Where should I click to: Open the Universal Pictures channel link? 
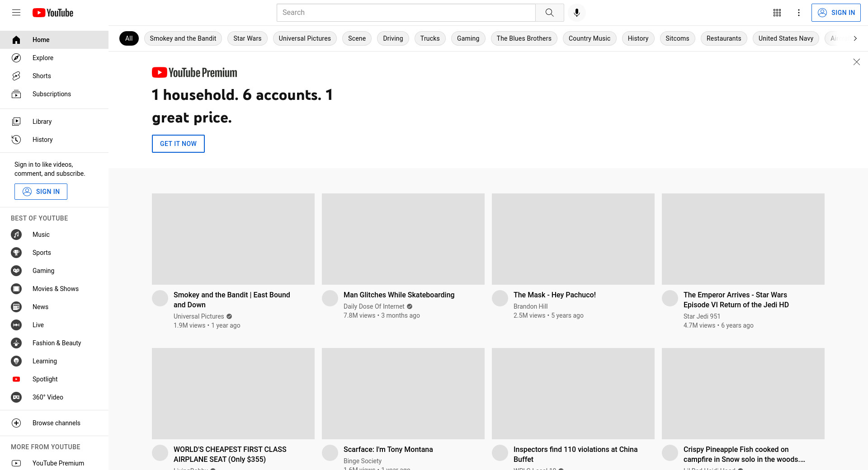(199, 316)
